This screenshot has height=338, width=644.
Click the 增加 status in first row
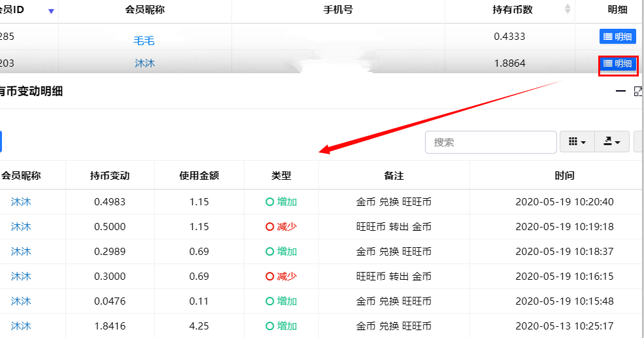pos(281,201)
